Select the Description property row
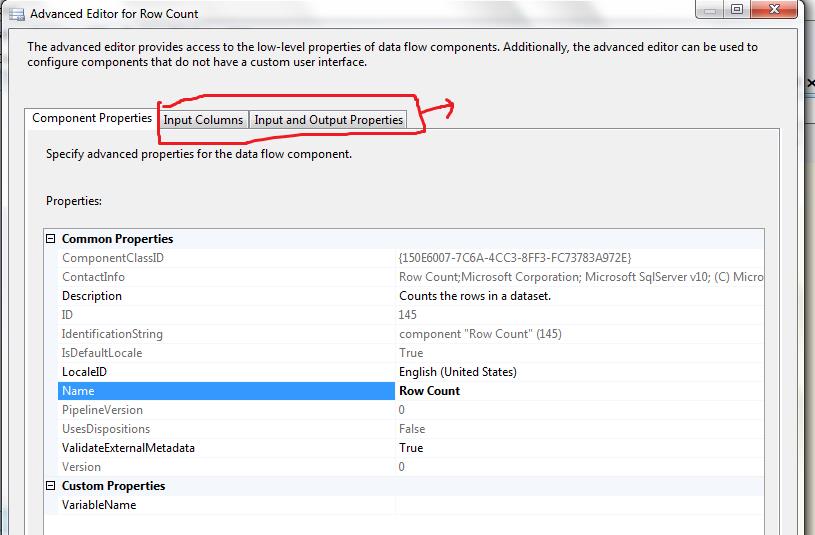 pos(92,296)
